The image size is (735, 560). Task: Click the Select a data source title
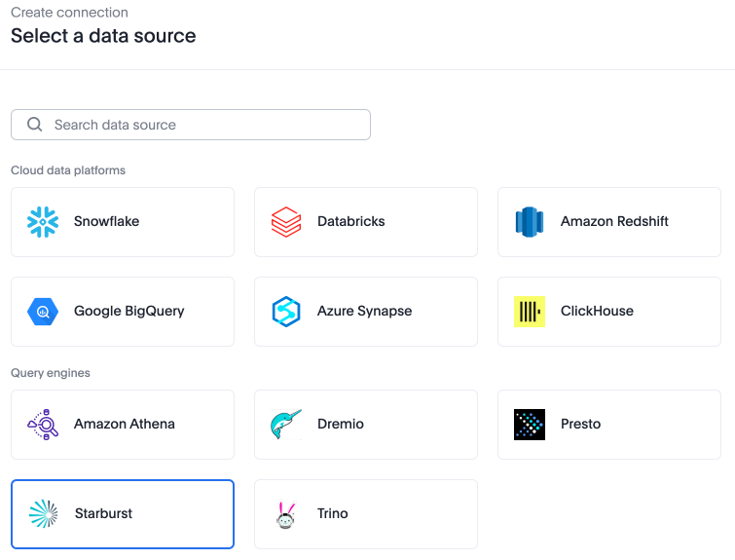coord(103,36)
